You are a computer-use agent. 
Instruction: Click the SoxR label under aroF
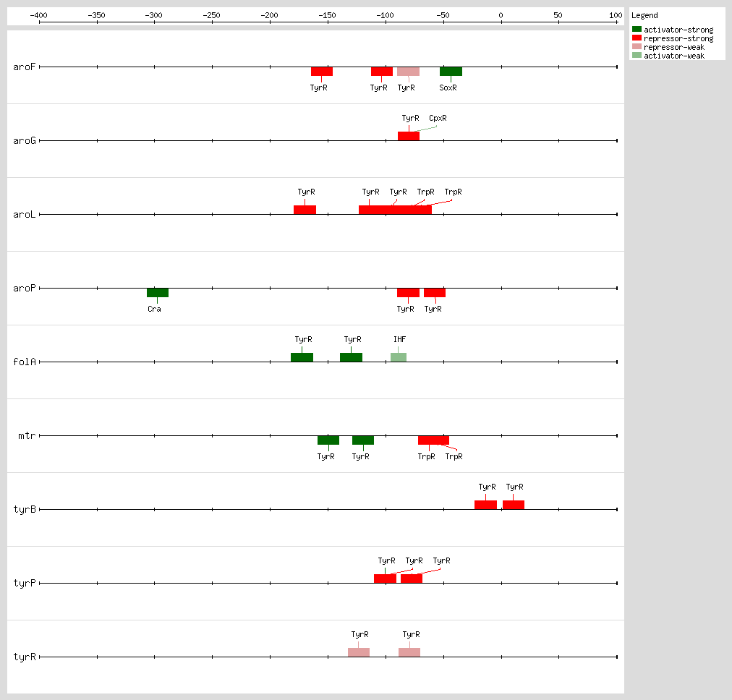click(x=448, y=87)
